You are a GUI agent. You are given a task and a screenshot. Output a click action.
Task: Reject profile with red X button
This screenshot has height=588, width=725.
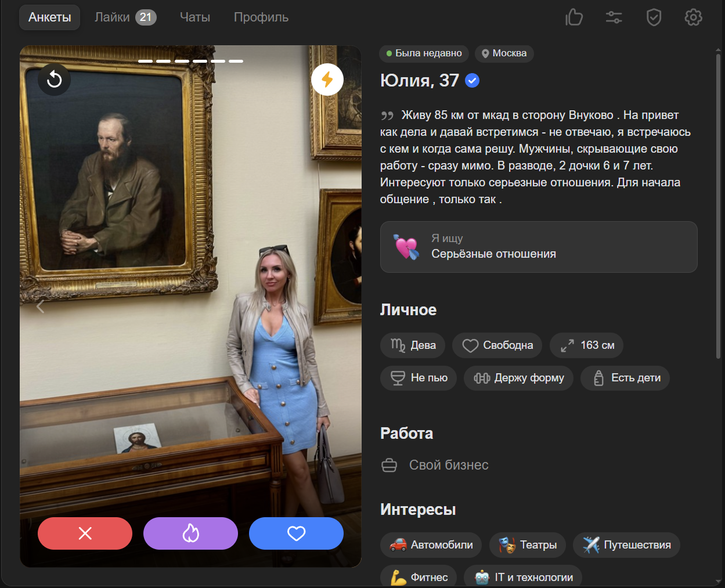pos(85,533)
